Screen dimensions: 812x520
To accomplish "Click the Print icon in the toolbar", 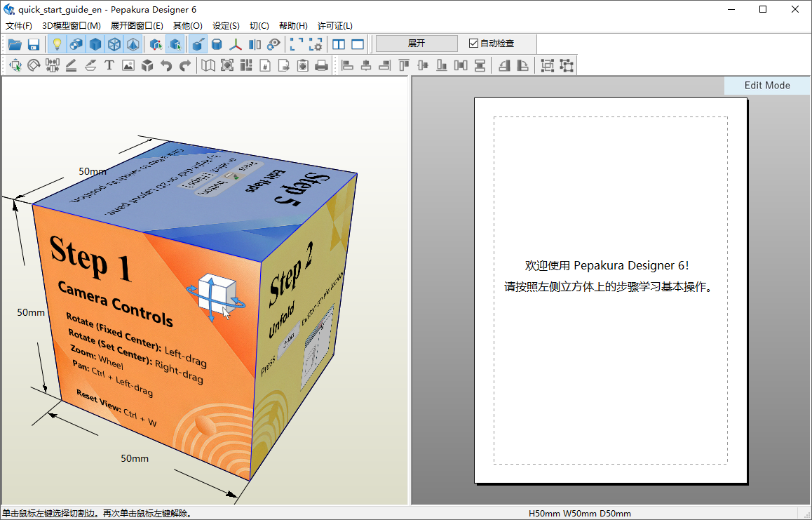I will 320,65.
